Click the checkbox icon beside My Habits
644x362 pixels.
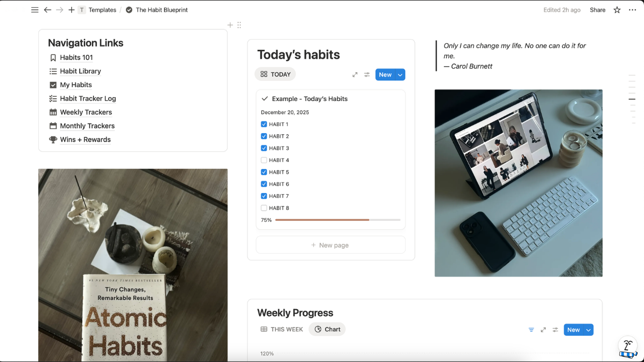[53, 85]
